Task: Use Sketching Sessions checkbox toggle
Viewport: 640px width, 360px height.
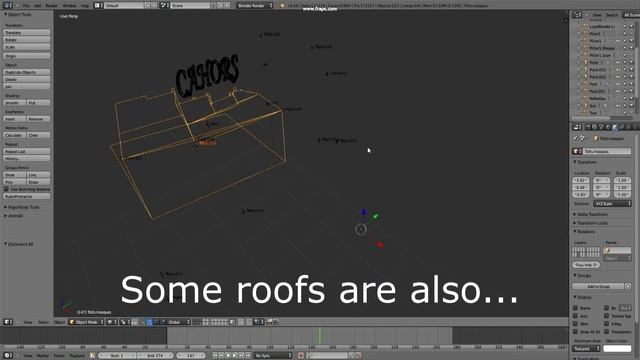Action: 6,189
